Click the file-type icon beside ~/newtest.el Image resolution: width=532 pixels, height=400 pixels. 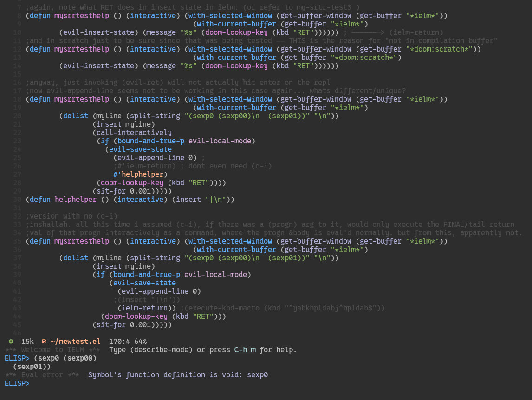pos(44,342)
